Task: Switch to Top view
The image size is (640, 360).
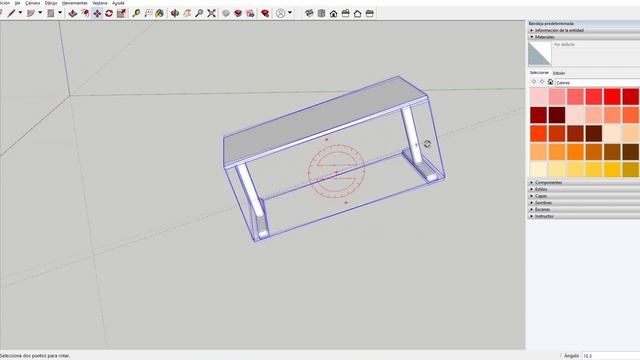Action: [x=322, y=13]
